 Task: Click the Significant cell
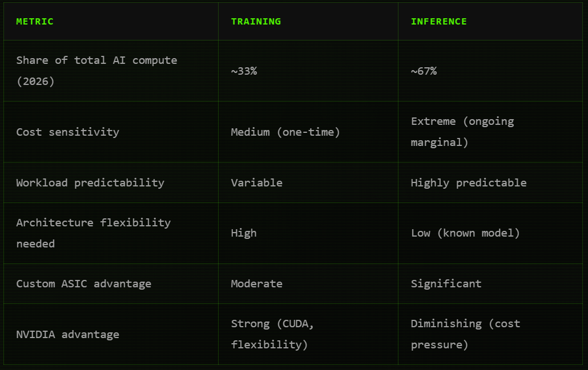(x=446, y=284)
